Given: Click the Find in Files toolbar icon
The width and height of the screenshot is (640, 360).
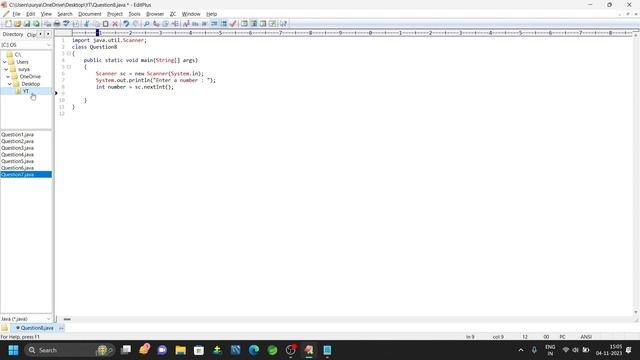Looking at the screenshot, I should [165, 24].
